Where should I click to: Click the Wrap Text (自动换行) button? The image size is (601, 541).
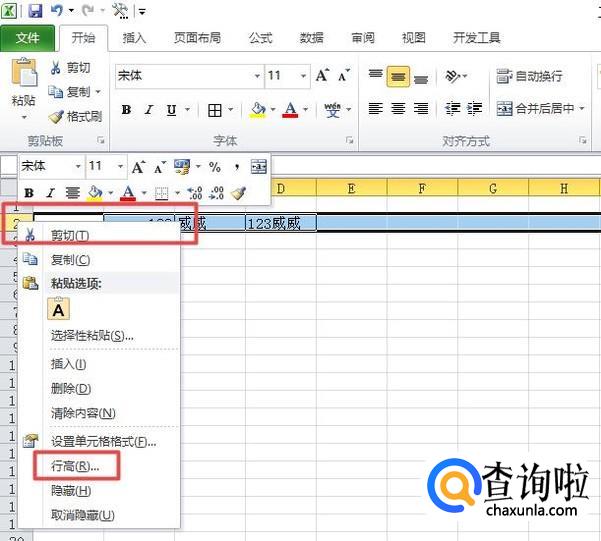tap(529, 76)
